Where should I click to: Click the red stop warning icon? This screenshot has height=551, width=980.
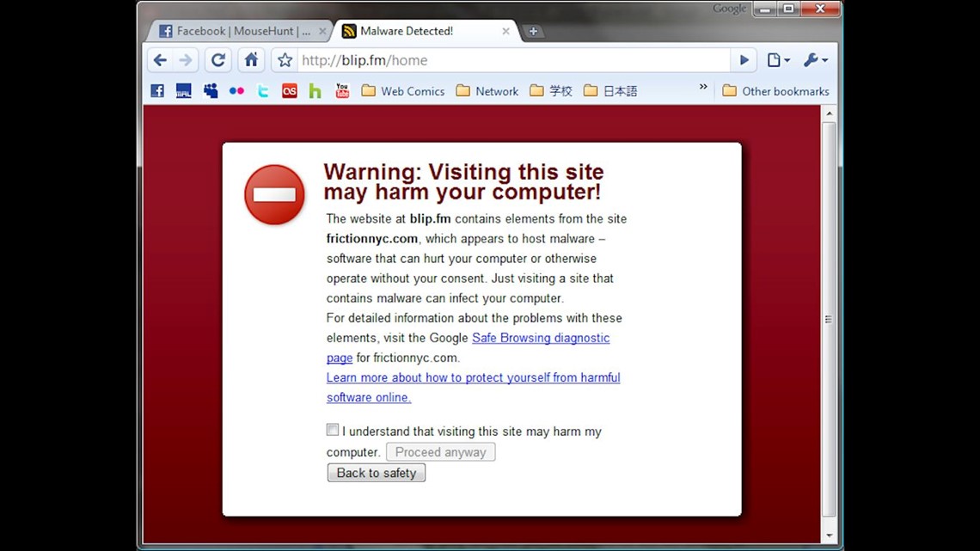[274, 194]
